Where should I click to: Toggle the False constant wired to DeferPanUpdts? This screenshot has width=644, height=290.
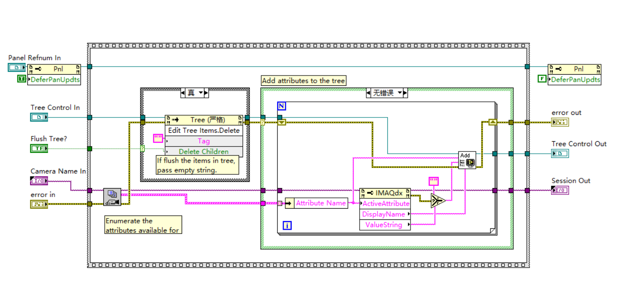point(542,79)
